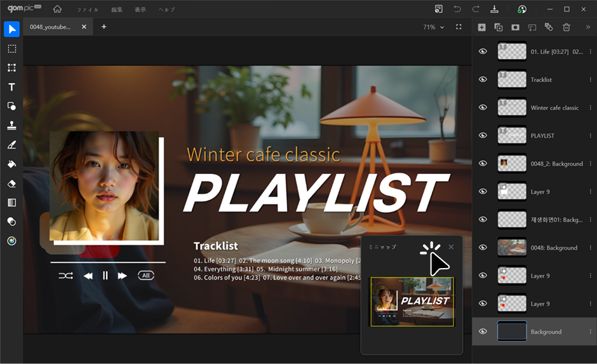
Task: Select the rectangular Marquee selection tool
Action: [x=11, y=49]
